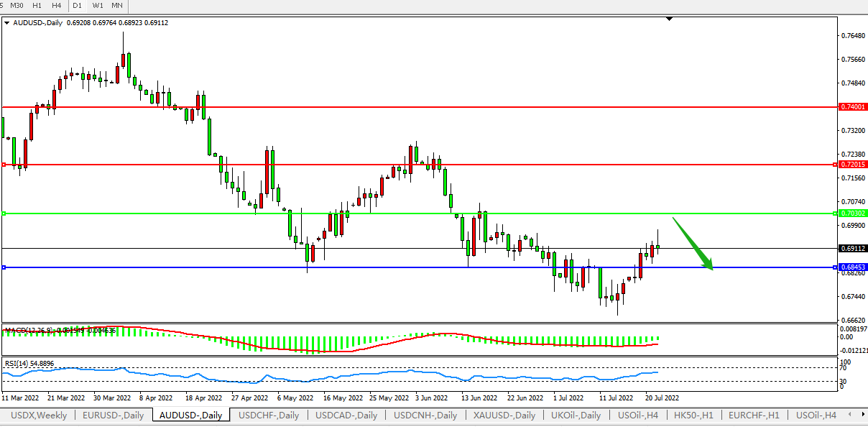Open the USDX,Weekly chart tab
This screenshot has width=868, height=427.
tap(37, 415)
